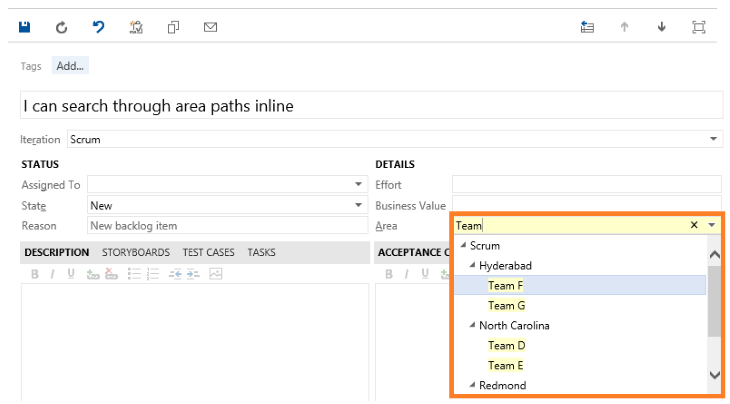Open the Iteration dropdown arrow
This screenshot has height=404, width=730.
point(714,139)
